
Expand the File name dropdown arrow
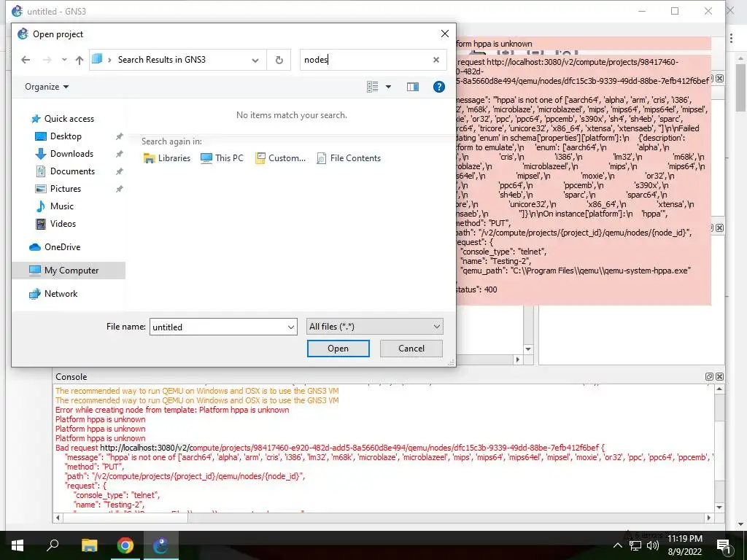click(x=291, y=327)
